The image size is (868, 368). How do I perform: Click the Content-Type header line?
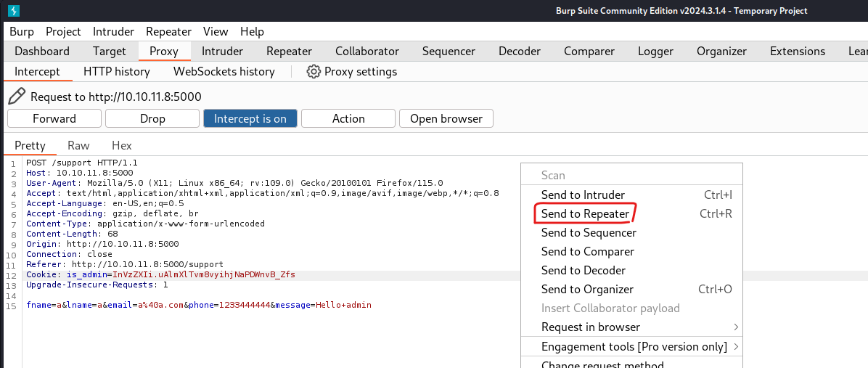tap(146, 224)
